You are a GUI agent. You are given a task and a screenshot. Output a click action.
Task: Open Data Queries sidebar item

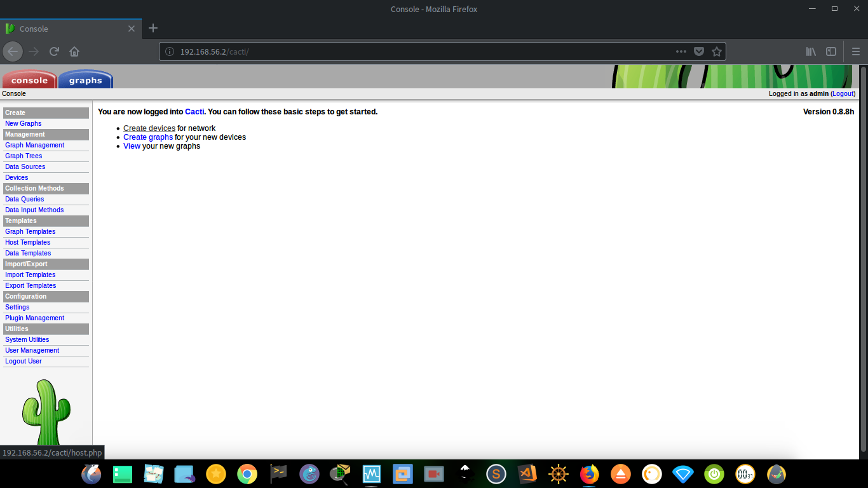pyautogui.click(x=24, y=199)
